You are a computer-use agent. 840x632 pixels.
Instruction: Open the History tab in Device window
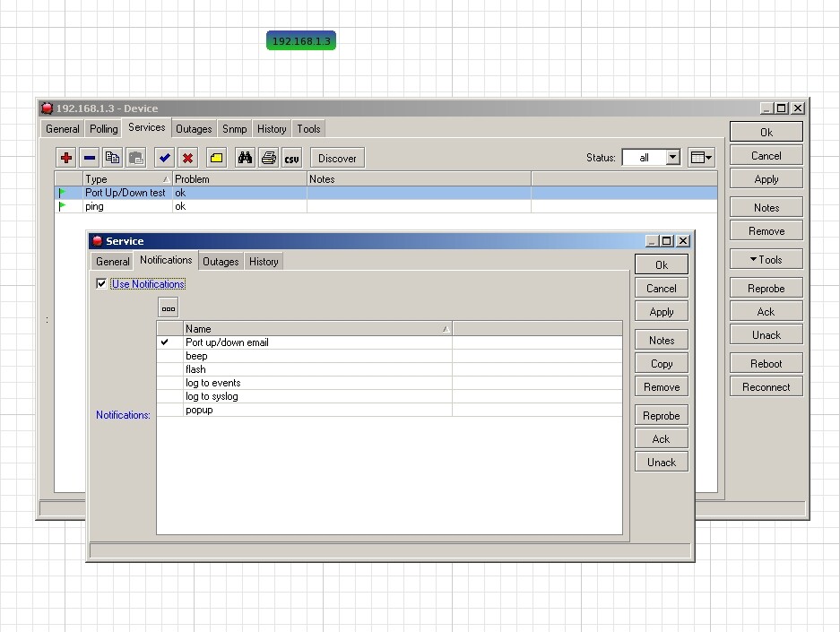coord(272,129)
